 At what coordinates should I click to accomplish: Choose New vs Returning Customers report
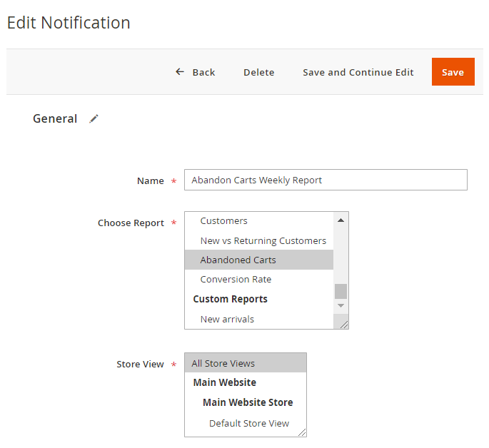[263, 240]
